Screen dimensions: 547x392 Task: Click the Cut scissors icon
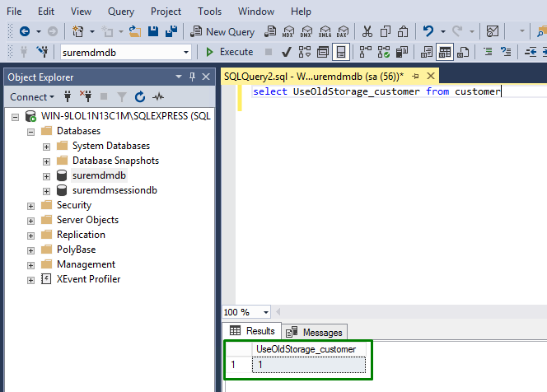367,32
